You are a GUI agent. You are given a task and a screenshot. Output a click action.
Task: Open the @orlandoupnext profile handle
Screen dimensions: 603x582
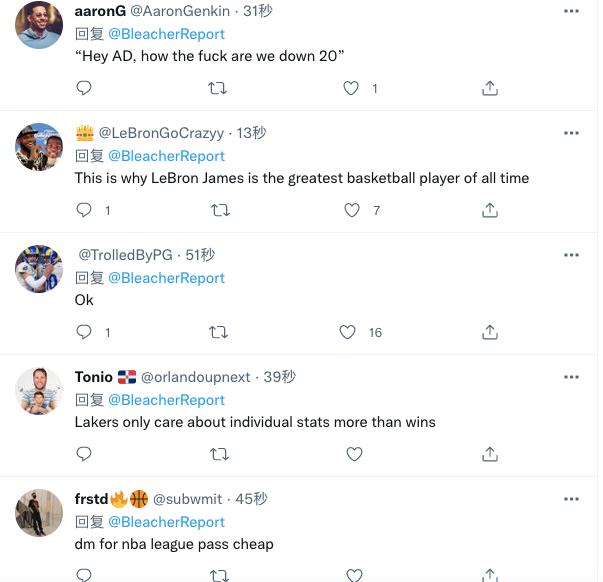tap(195, 377)
